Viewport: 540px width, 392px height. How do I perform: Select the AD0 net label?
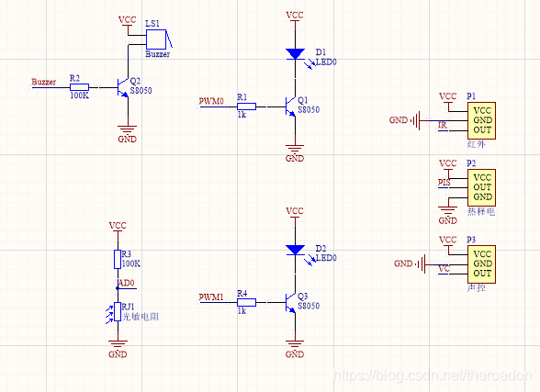point(126,283)
